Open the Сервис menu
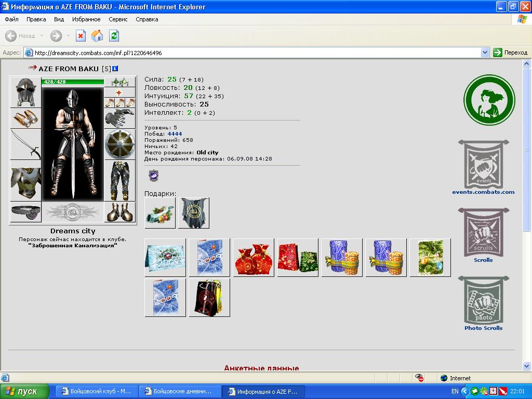Viewport: 532px width, 399px height. click(118, 19)
